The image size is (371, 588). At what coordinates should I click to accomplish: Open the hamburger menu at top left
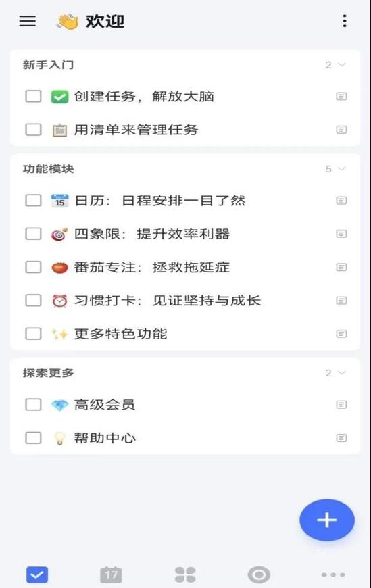click(x=28, y=21)
